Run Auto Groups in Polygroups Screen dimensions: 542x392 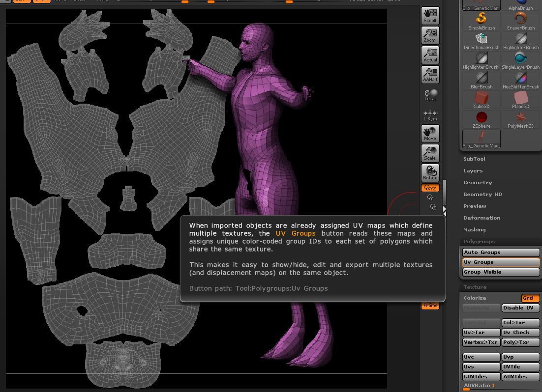click(x=500, y=252)
